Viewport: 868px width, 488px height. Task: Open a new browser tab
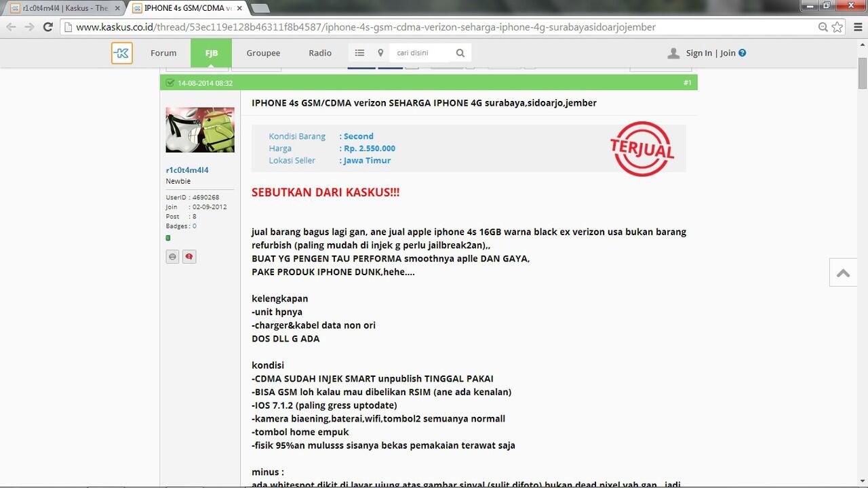pos(260,8)
